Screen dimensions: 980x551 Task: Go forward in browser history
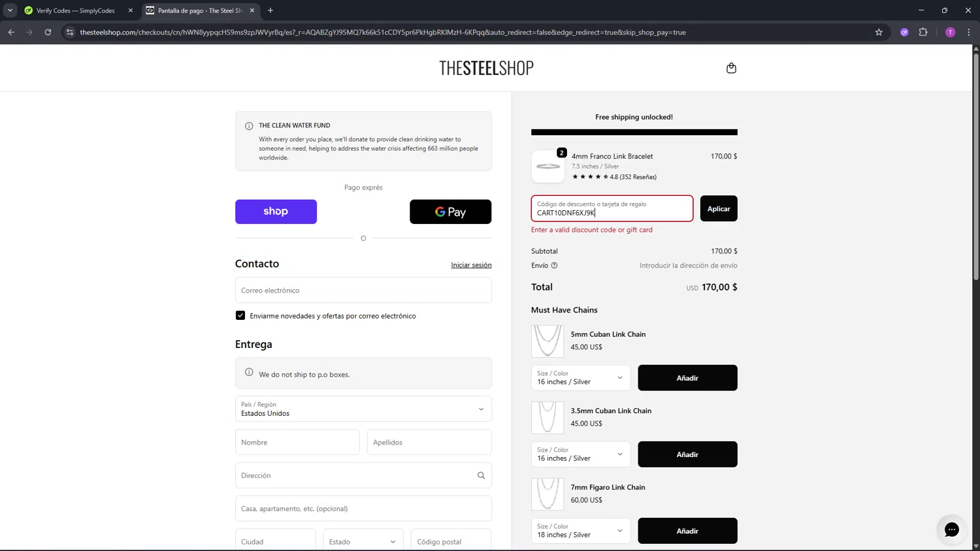[x=29, y=32]
